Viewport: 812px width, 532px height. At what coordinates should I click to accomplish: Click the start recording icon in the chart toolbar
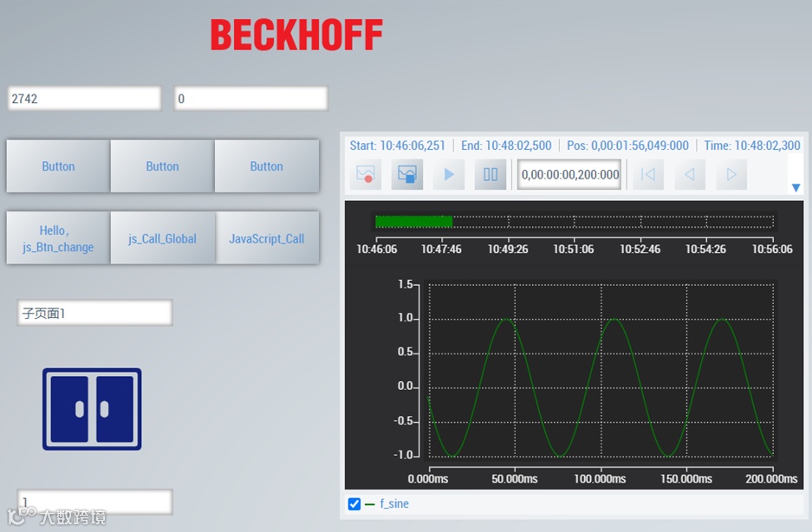tap(366, 174)
